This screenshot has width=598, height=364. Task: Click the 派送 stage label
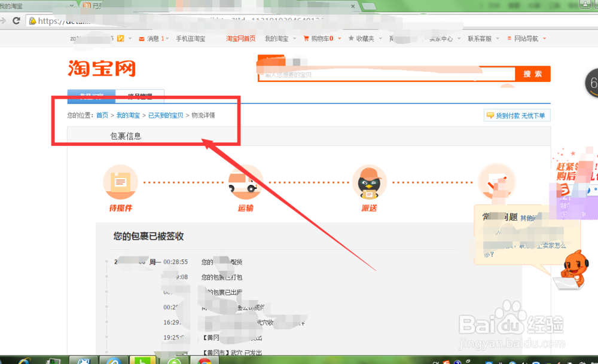pos(369,208)
